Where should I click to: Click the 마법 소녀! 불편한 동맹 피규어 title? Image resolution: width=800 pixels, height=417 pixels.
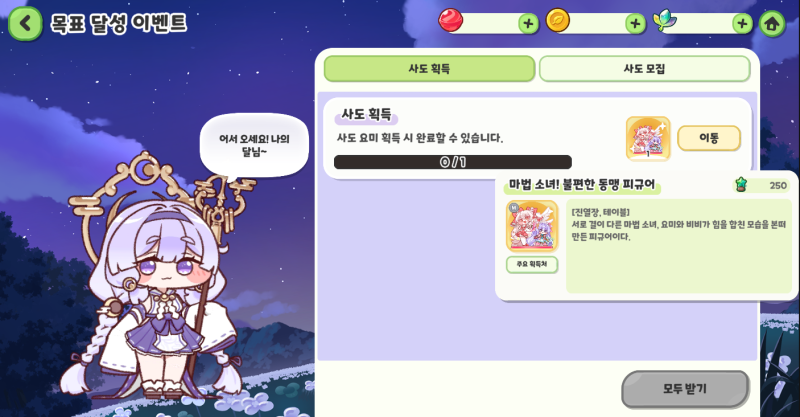coord(582,185)
